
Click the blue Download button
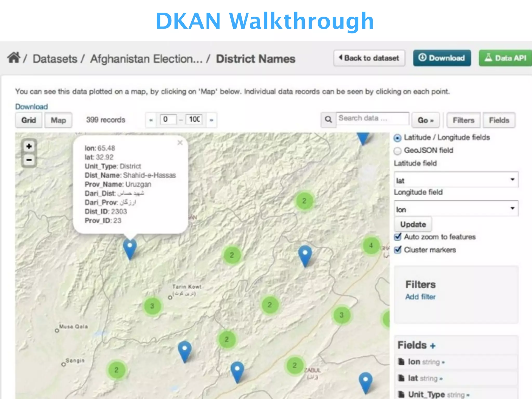point(442,58)
